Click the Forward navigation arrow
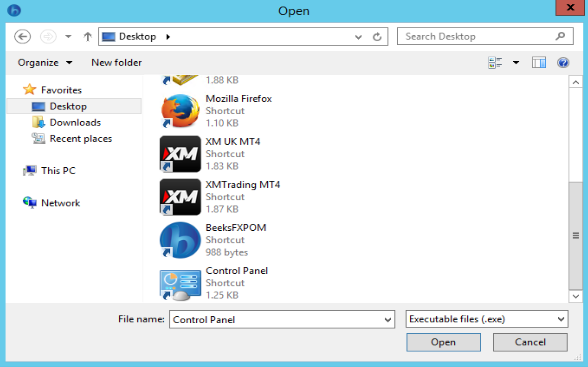 (48, 37)
